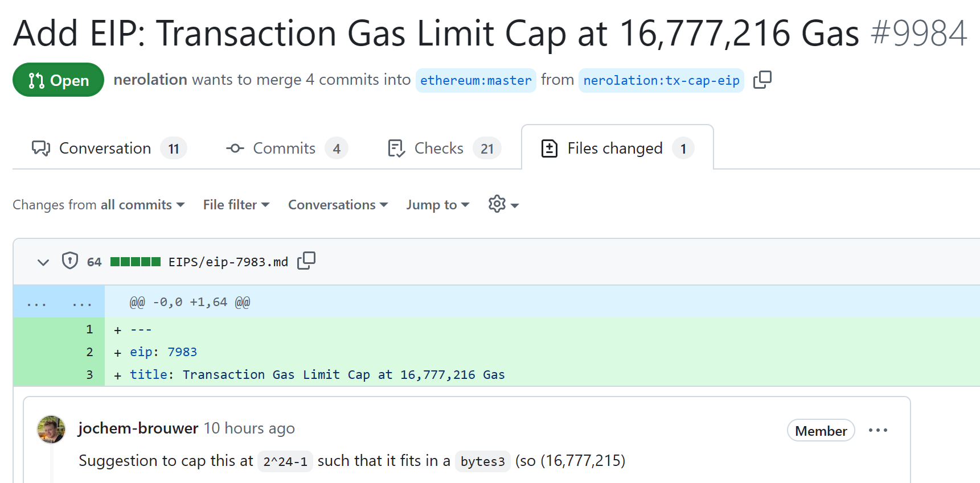Open the Jump to dropdown
The height and width of the screenshot is (483, 980).
click(437, 205)
